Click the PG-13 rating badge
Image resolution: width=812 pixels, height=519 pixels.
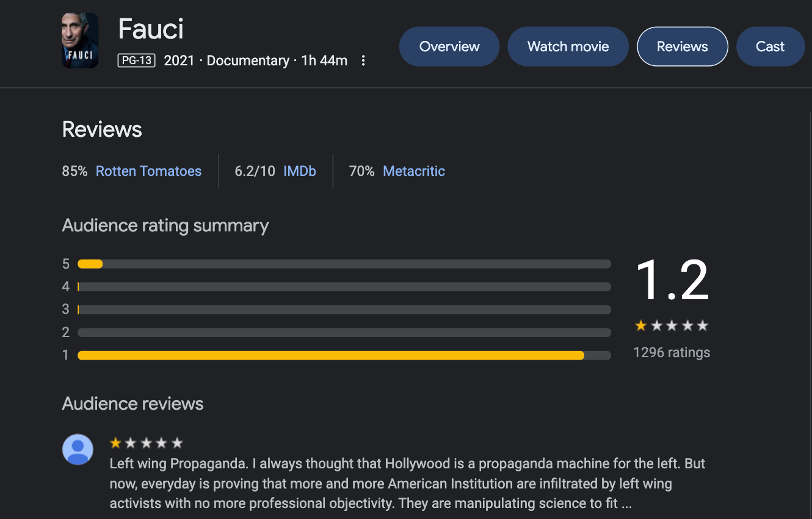(x=137, y=60)
